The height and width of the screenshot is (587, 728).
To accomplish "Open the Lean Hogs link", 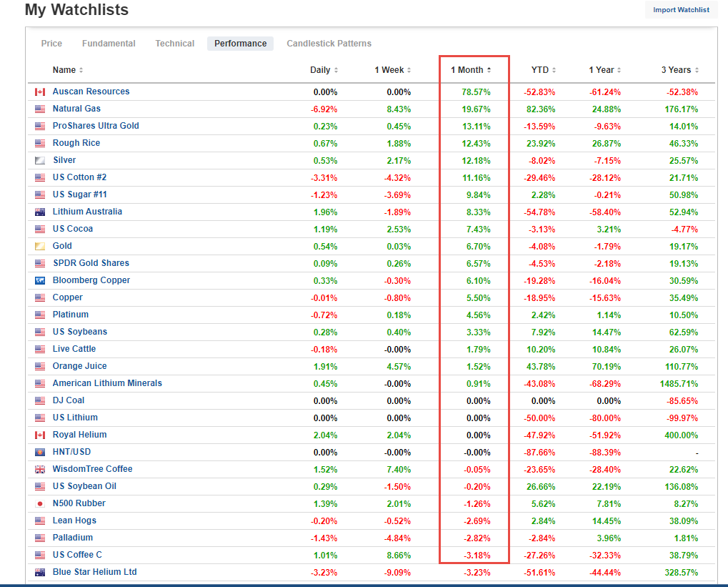I will pos(74,521).
